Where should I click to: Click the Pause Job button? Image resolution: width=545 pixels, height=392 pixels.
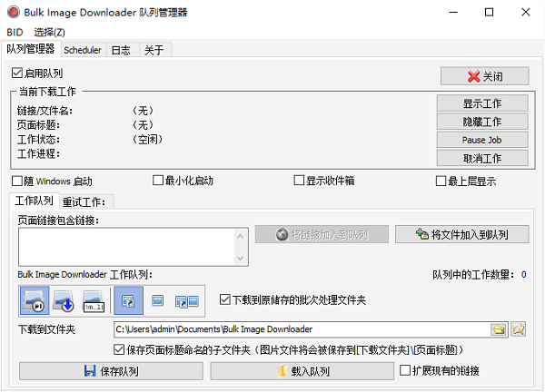[x=482, y=140]
